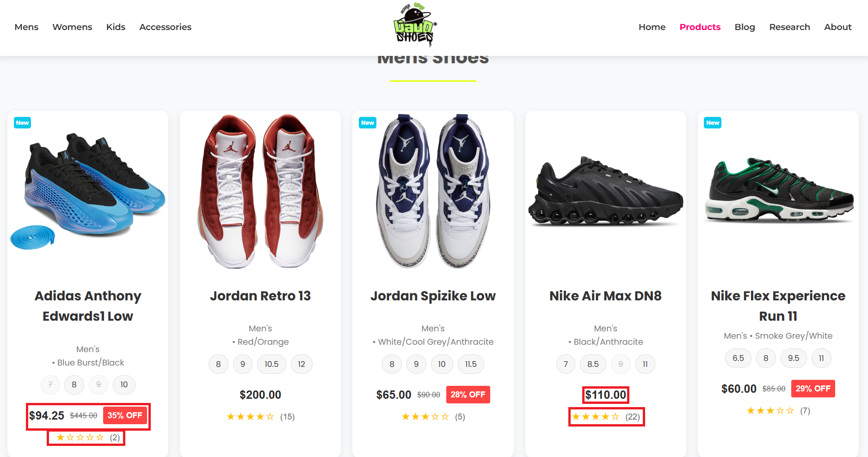
Task: Open the Research page link
Action: point(789,27)
